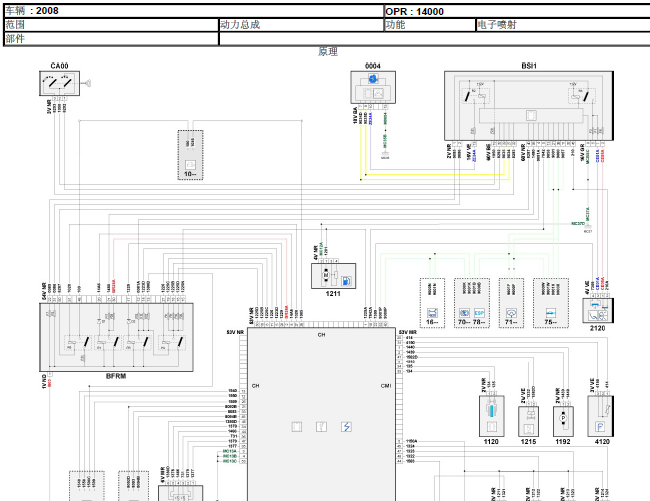Image resolution: width=650 pixels, height=501 pixels.
Task: Click the leftmost relay inside BFRM box
Action: click(78, 343)
